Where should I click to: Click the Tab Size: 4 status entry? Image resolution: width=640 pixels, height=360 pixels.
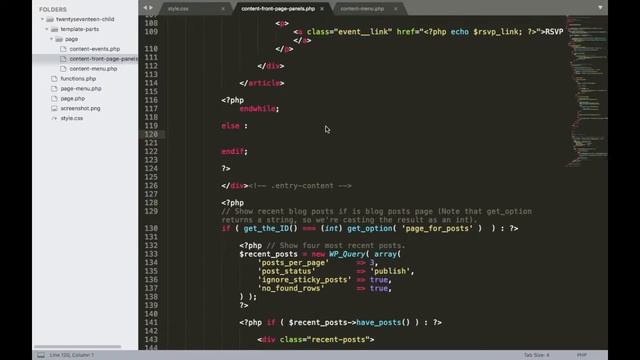click(536, 355)
